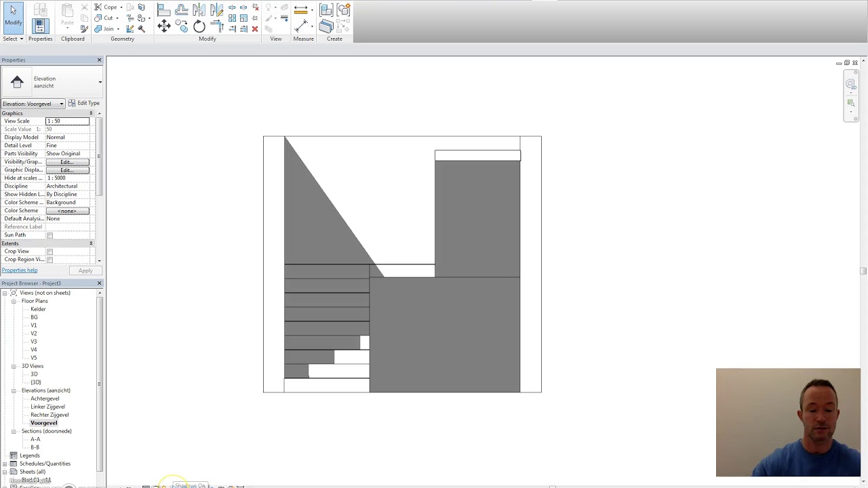Open the Achtergevel elevation
Screen dimensions: 868x488
click(45, 399)
